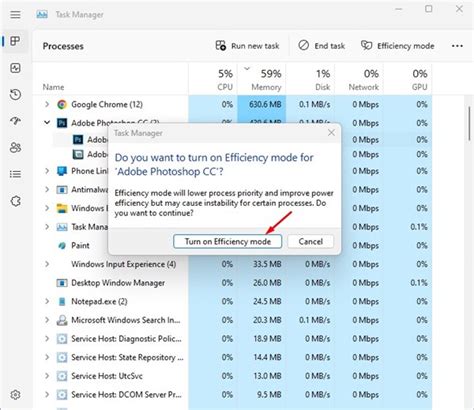Open Task Manager settings gear
The width and height of the screenshot is (474, 410).
15,395
